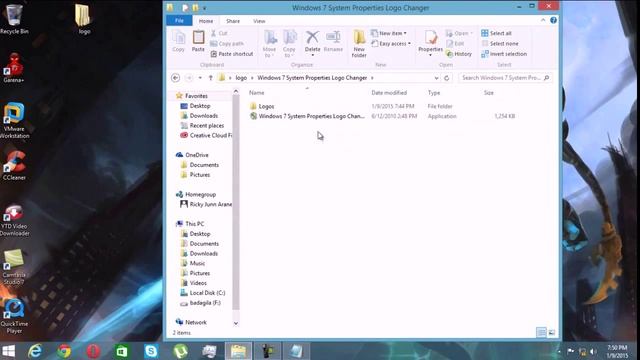The image size is (640, 360).
Task: Open the Properties icon in the ribbon
Action: pyautogui.click(x=431, y=38)
